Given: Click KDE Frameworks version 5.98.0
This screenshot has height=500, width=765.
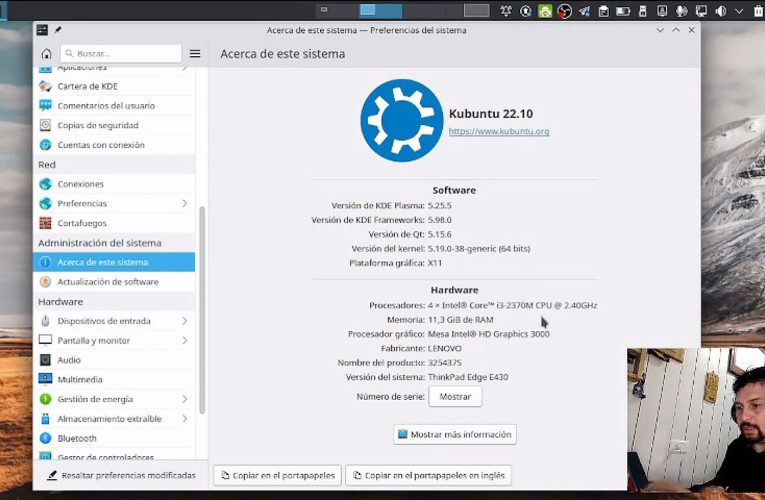Looking at the screenshot, I should pyautogui.click(x=439, y=220).
